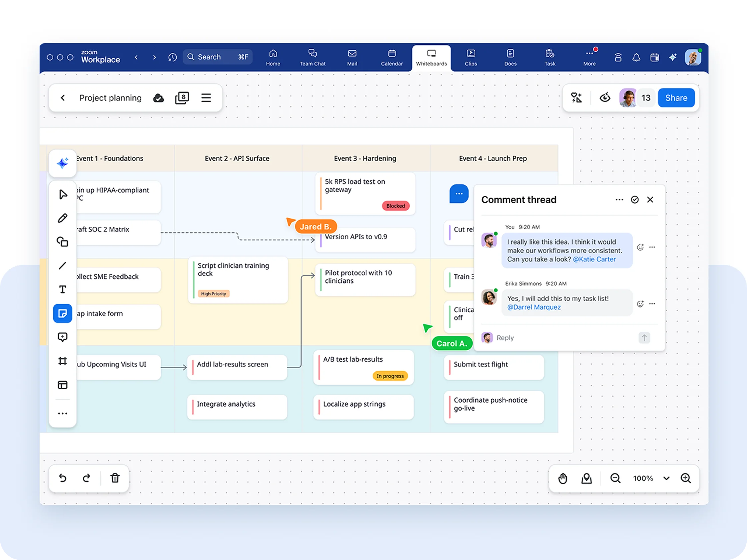Click the Share button
The height and width of the screenshot is (560, 747).
coord(676,98)
